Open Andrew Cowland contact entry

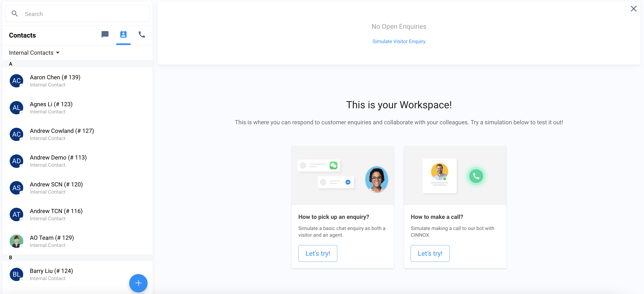[62, 134]
